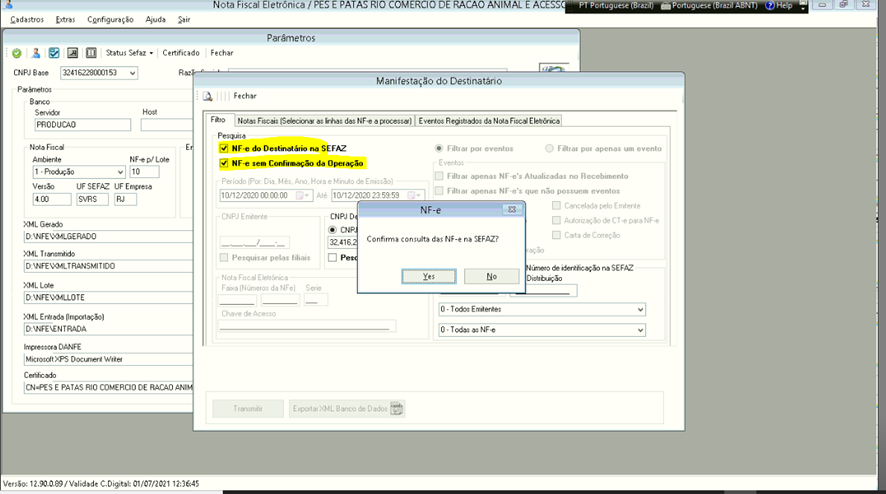The image size is (886, 494).
Task: Open the Ajuda menu
Action: [x=155, y=19]
